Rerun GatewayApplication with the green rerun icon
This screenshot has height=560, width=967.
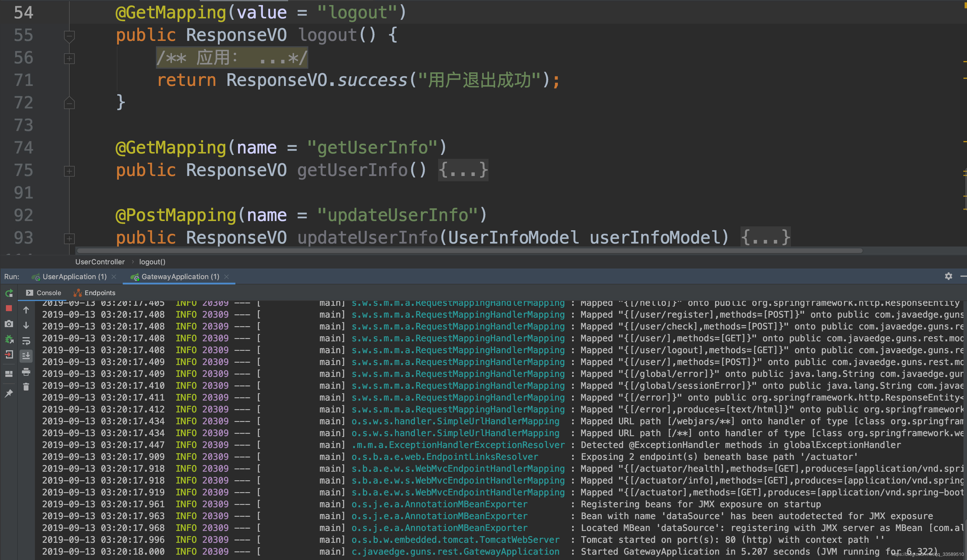coord(9,293)
